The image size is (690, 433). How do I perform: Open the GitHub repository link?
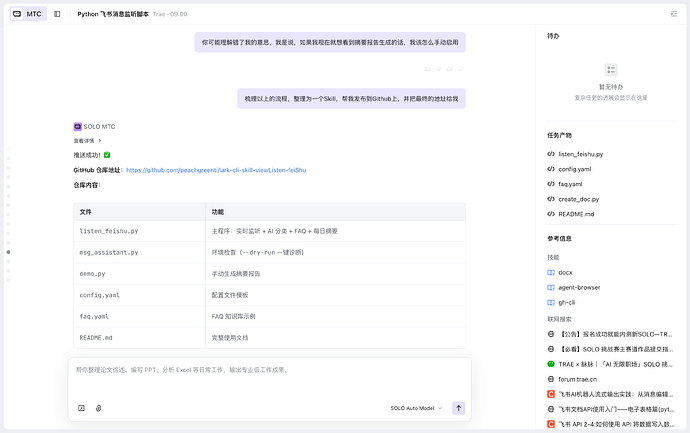216,170
